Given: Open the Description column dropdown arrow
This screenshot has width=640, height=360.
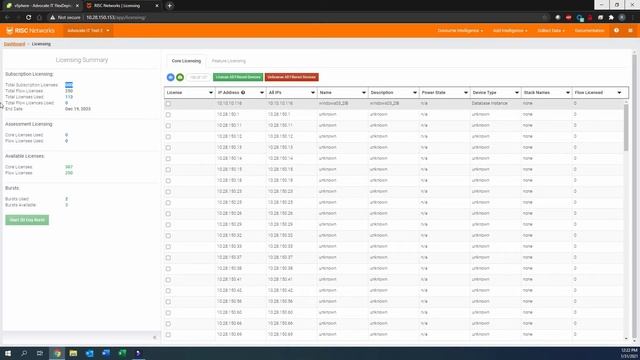Looking at the screenshot, I should [x=415, y=93].
